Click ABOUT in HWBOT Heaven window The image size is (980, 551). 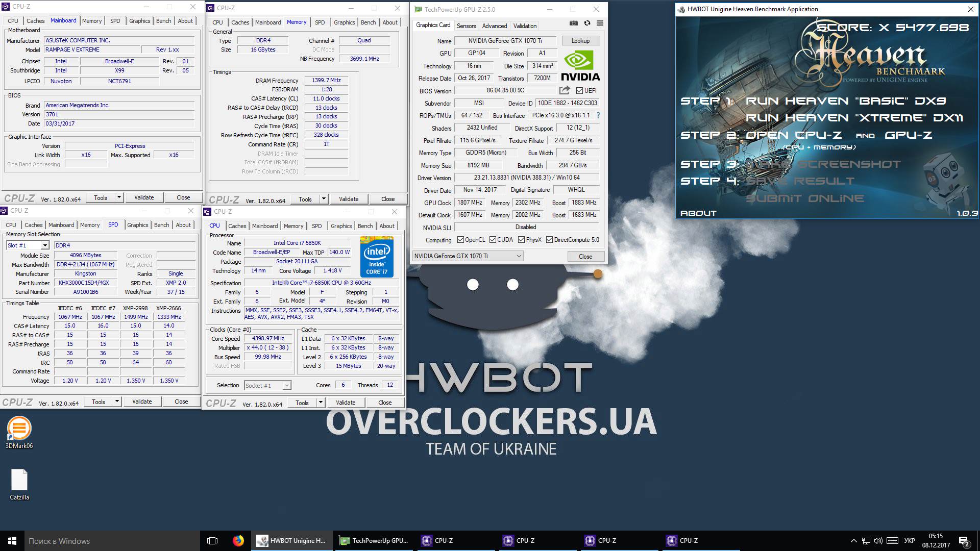[x=698, y=213]
